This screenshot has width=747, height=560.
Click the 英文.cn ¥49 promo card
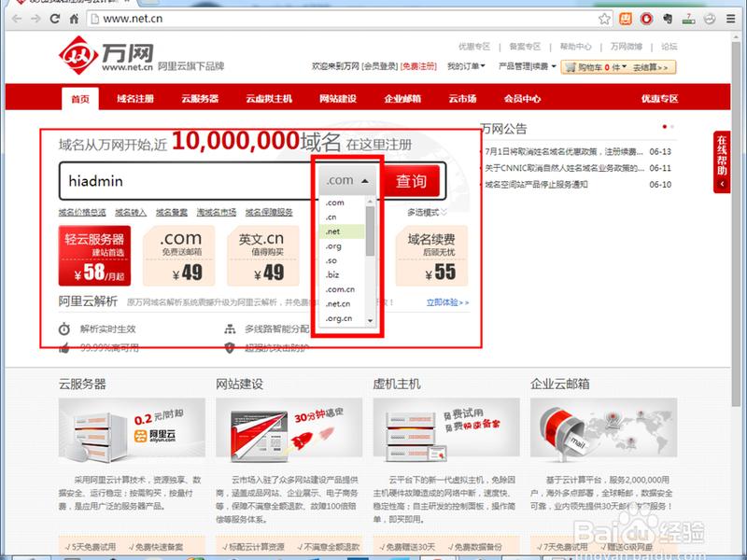point(261,256)
